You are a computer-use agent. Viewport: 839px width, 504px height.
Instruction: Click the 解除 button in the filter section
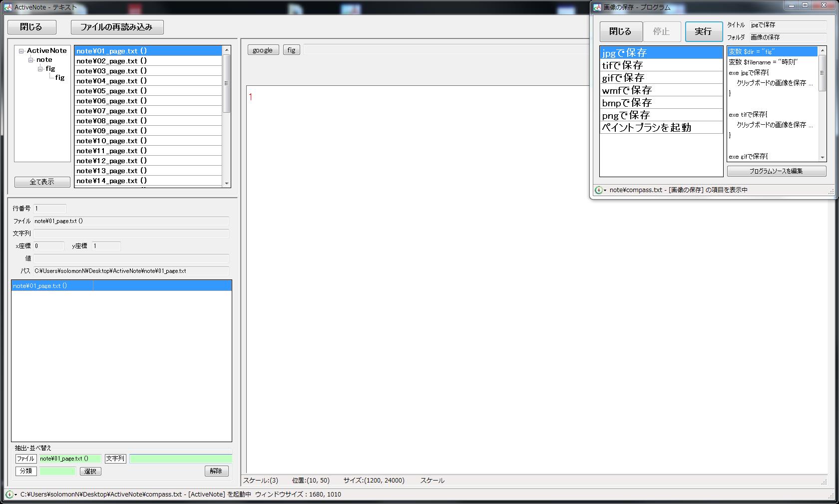[216, 471]
